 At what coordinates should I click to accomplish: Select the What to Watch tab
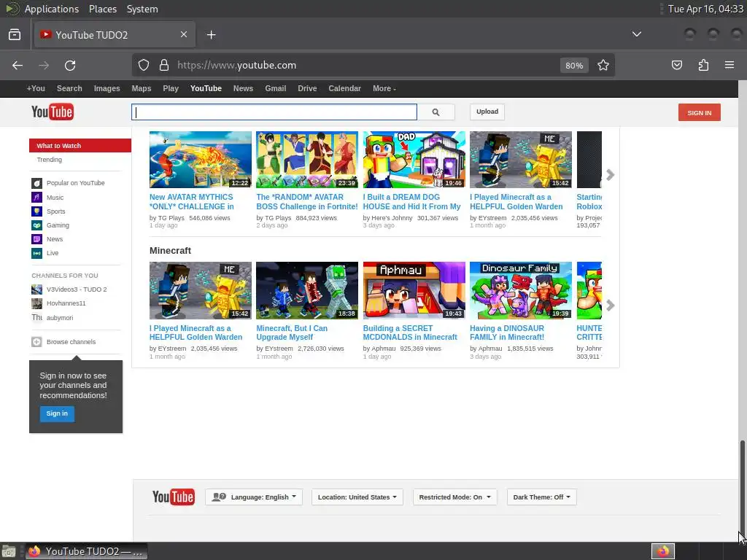tap(80, 146)
